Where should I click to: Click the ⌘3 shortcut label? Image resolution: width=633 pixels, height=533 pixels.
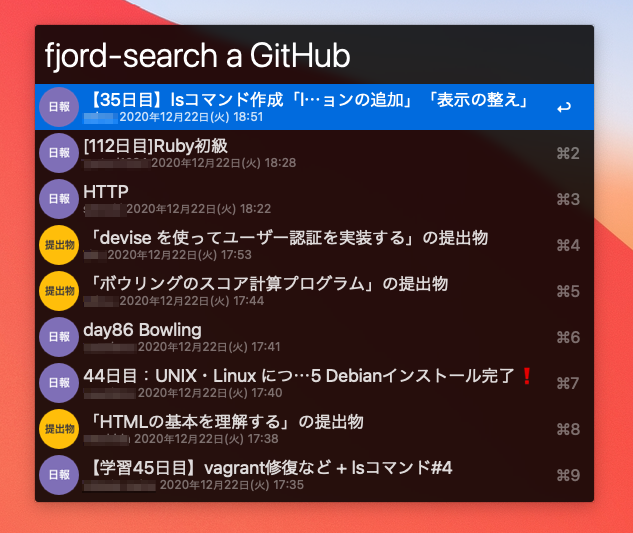568,199
